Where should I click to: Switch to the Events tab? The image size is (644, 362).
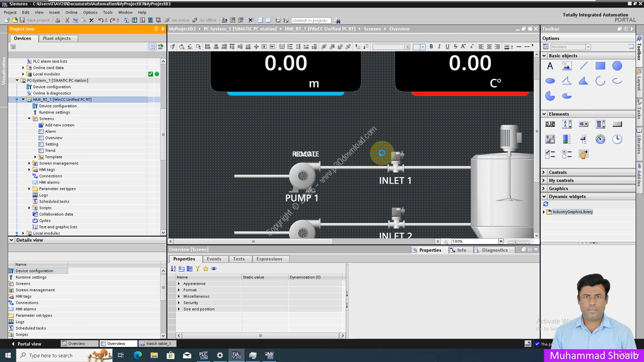pyautogui.click(x=214, y=259)
